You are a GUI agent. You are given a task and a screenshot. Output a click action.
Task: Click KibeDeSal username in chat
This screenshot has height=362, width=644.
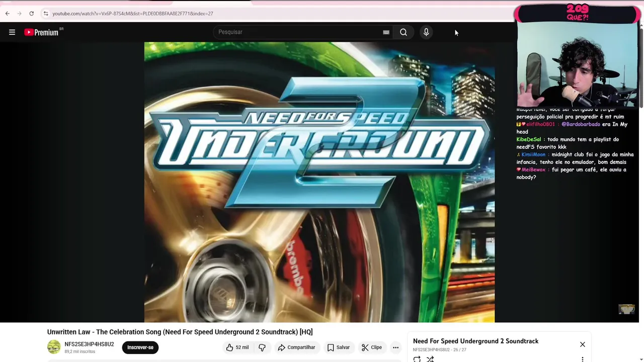pos(528,139)
